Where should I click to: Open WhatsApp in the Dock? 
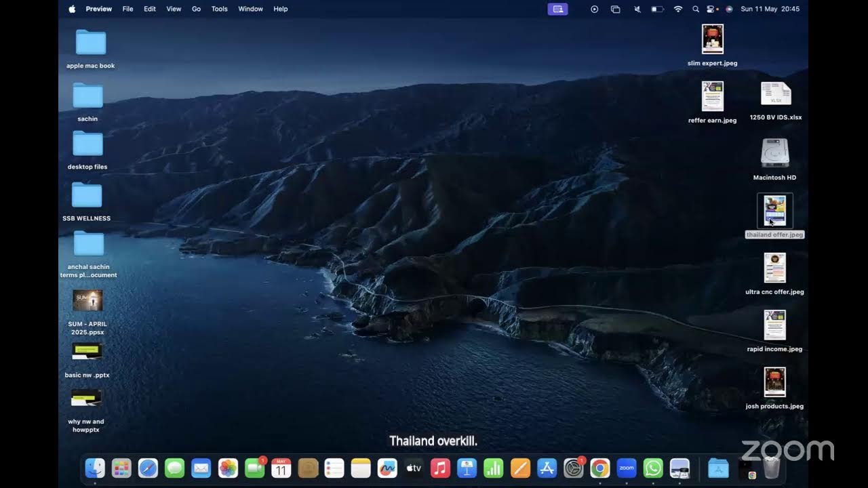(x=653, y=468)
